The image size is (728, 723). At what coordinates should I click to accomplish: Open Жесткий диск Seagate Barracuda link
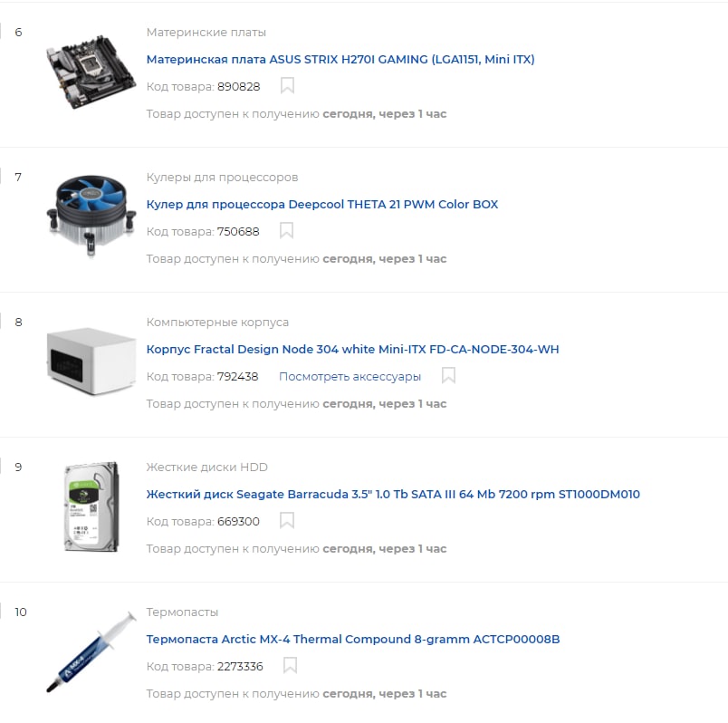[393, 495]
